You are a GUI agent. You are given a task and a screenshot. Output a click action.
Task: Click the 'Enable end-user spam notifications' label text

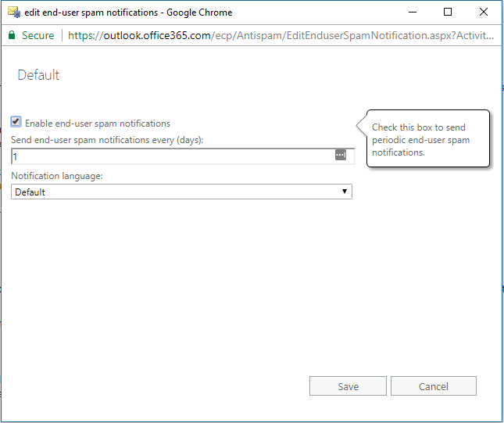pos(98,124)
